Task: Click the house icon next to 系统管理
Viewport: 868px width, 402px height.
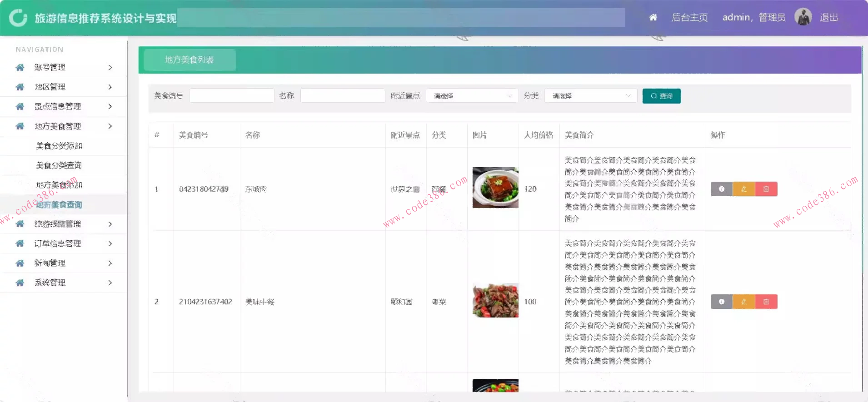Action: [x=20, y=283]
